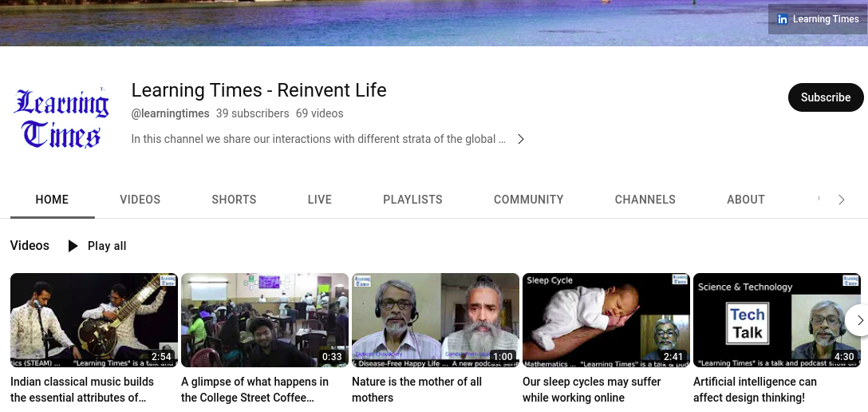Screen dimensions: 868x412
Task: Open the Tech Talk video thumbnail
Action: coord(777,320)
